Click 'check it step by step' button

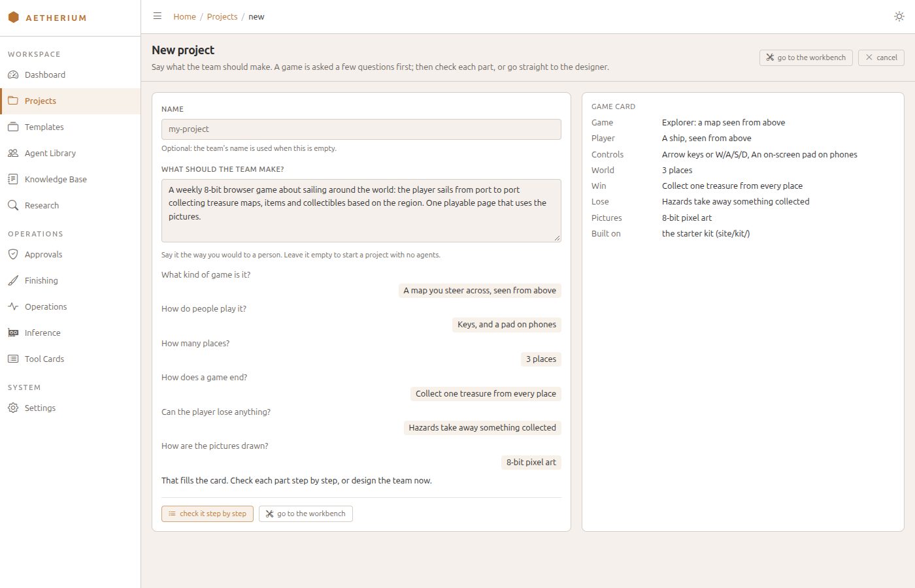(x=207, y=514)
